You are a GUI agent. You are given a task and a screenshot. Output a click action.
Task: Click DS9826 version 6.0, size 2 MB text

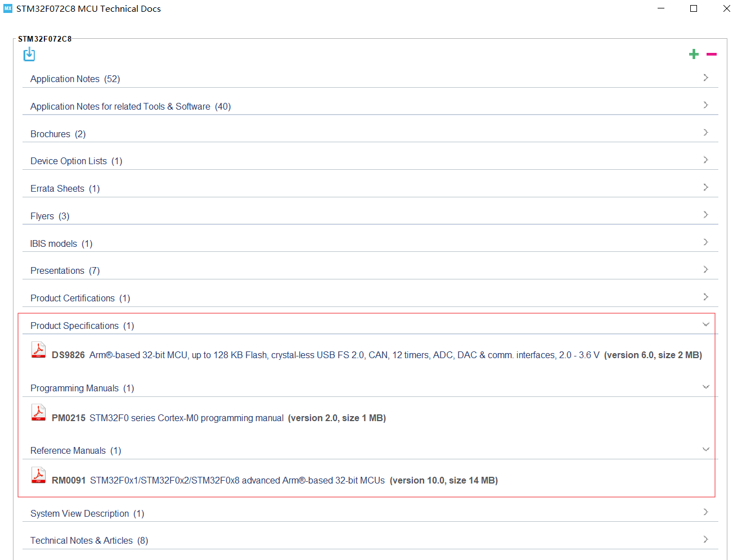tap(653, 355)
